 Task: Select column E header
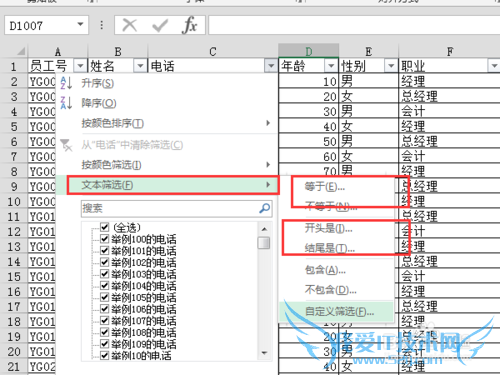coord(368,51)
